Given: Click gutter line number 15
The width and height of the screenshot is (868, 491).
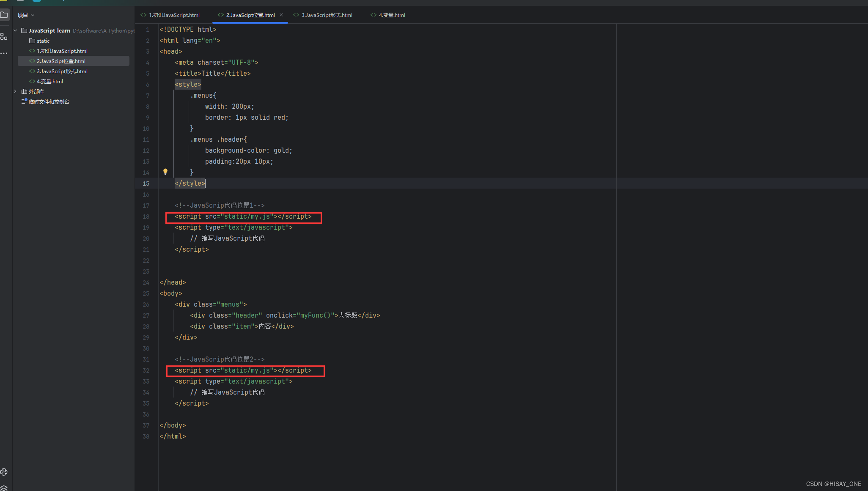Looking at the screenshot, I should point(146,184).
